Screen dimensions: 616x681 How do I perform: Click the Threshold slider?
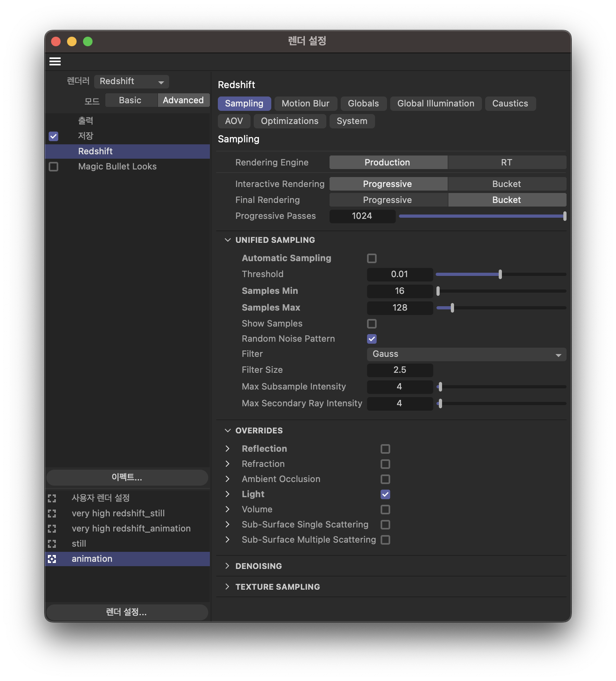501,274
